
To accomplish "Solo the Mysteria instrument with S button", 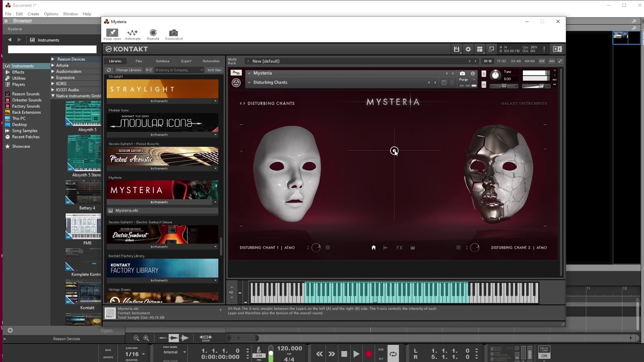I will [484, 74].
